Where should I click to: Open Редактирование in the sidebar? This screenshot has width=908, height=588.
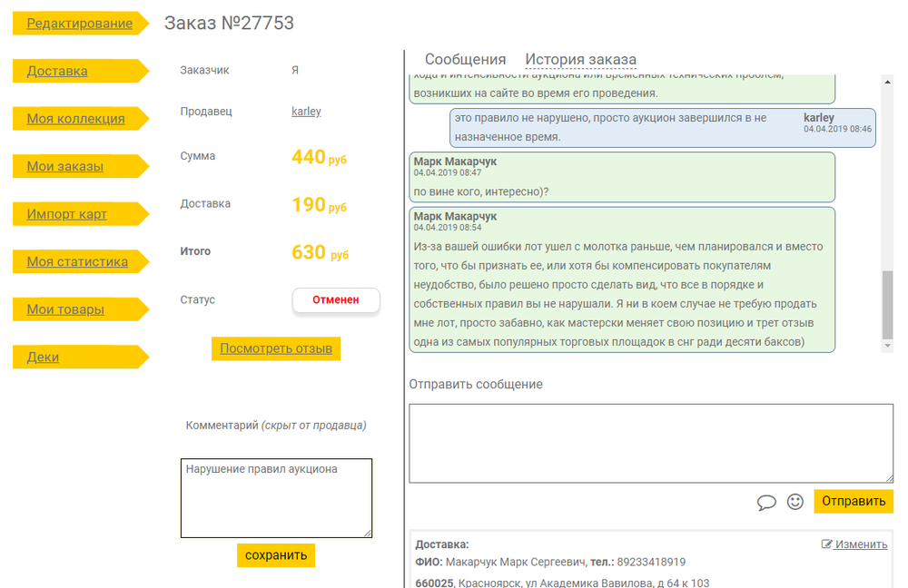coord(79,24)
